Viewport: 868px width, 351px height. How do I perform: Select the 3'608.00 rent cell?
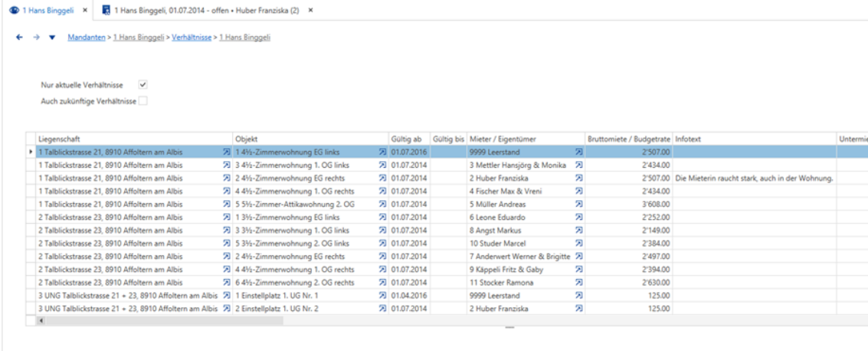629,205
